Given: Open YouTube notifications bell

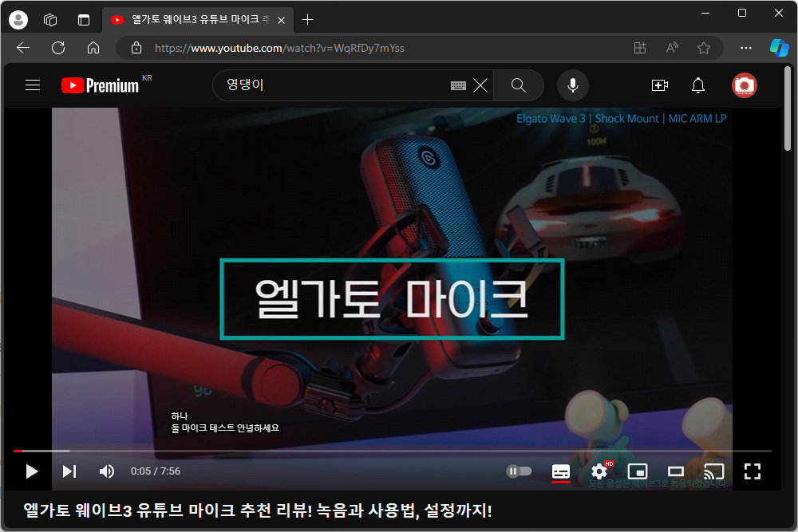Looking at the screenshot, I should click(x=698, y=85).
